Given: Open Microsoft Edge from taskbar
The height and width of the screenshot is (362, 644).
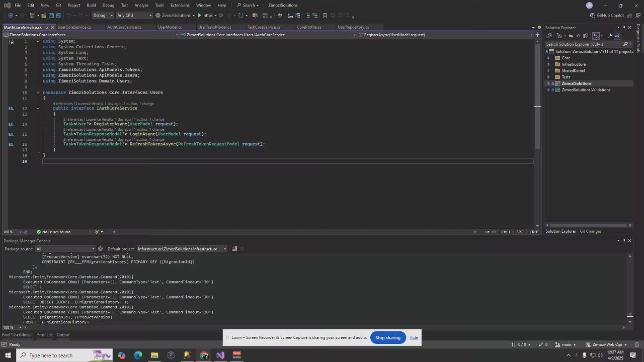Looking at the screenshot, I should 138,355.
